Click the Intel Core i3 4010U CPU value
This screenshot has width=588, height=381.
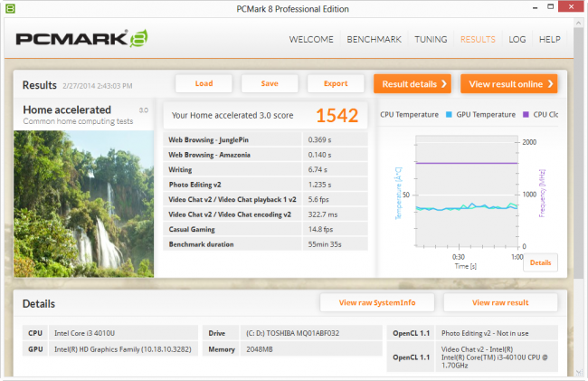tap(85, 333)
